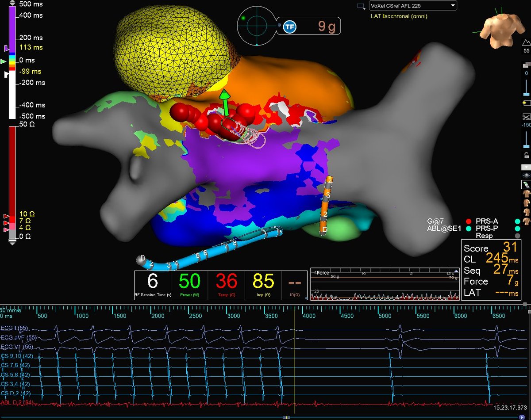Click the mountain-shaped icon above 55
Image resolution: width=531 pixels, height=420 pixels.
pos(526,42)
